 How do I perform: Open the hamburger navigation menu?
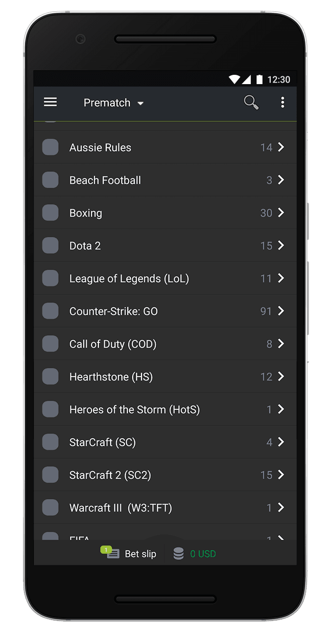50,102
